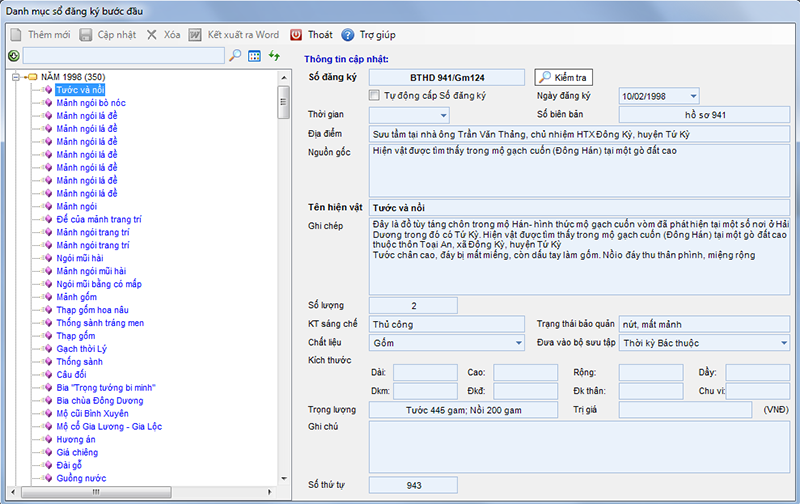Click the tree vertical scrollbar thumb

284,102
